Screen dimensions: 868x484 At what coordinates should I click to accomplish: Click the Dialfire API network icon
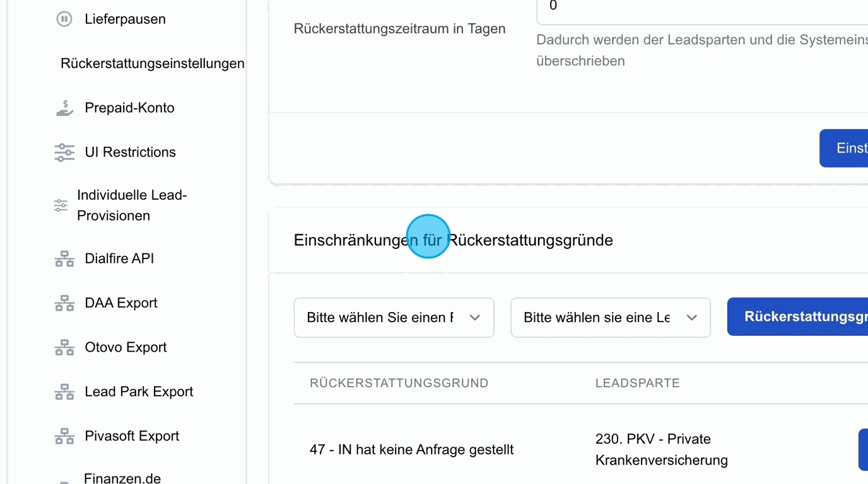pyautogui.click(x=64, y=258)
